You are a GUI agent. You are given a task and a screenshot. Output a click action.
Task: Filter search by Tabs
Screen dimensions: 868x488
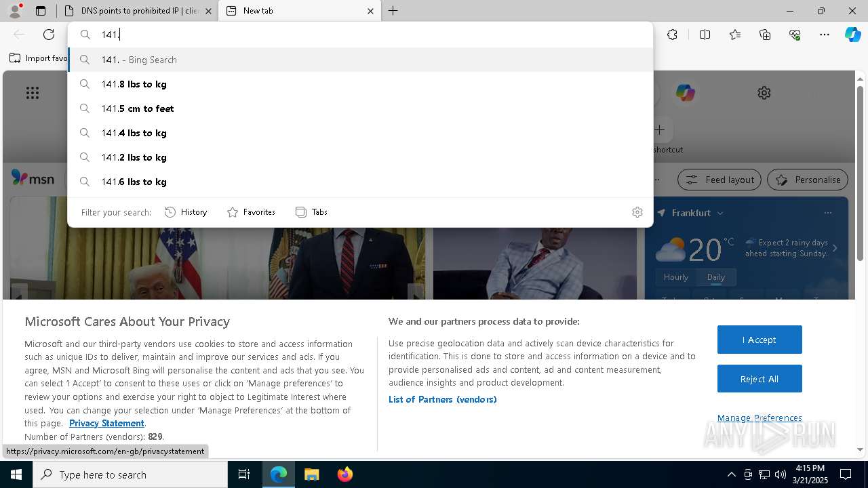tap(311, 212)
